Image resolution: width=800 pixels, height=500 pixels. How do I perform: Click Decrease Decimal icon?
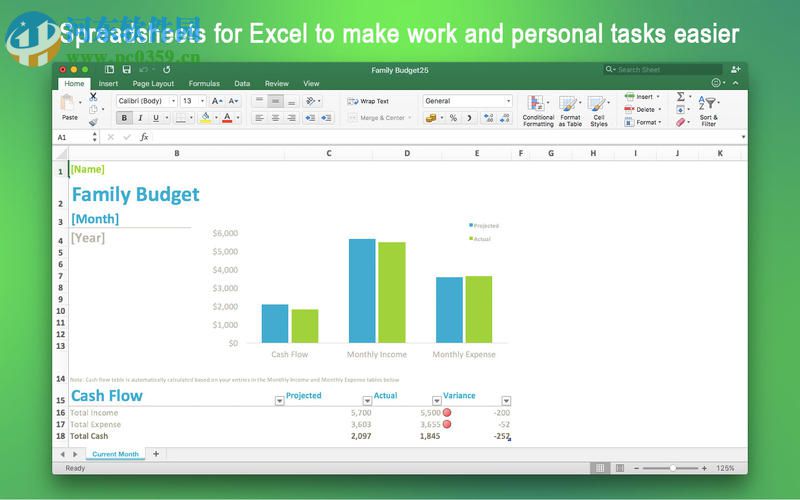pos(505,118)
